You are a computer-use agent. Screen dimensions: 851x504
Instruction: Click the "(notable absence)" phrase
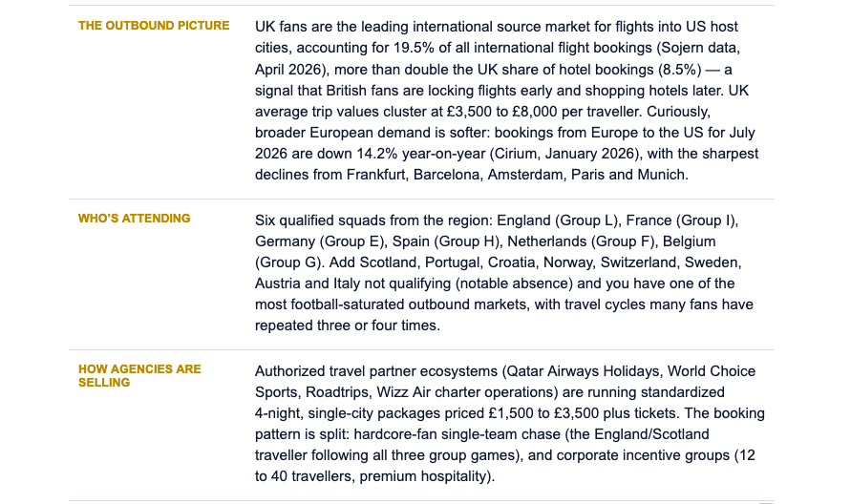click(515, 283)
